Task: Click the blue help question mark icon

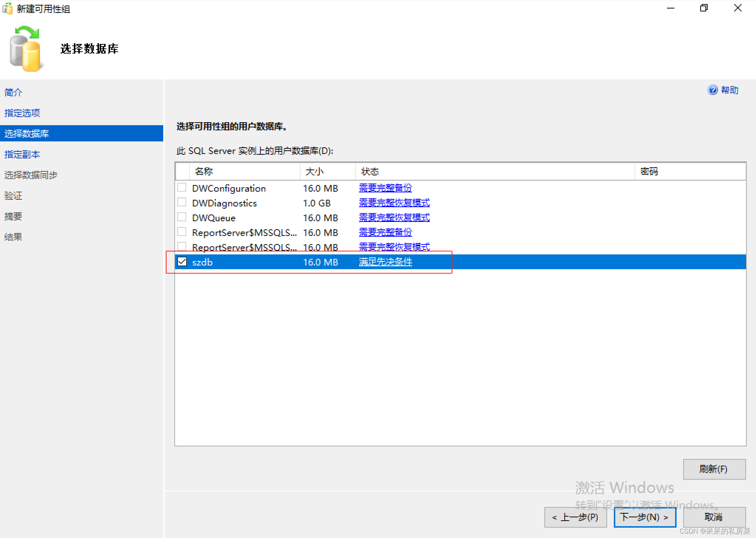Action: [x=712, y=90]
